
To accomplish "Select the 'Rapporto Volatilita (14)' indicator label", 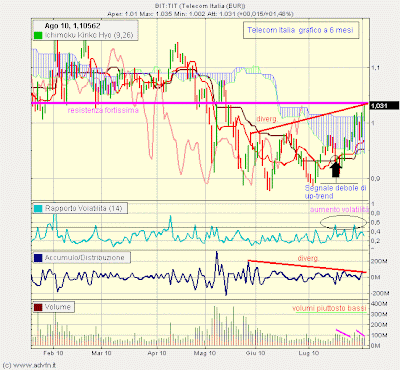I will 84,209.
